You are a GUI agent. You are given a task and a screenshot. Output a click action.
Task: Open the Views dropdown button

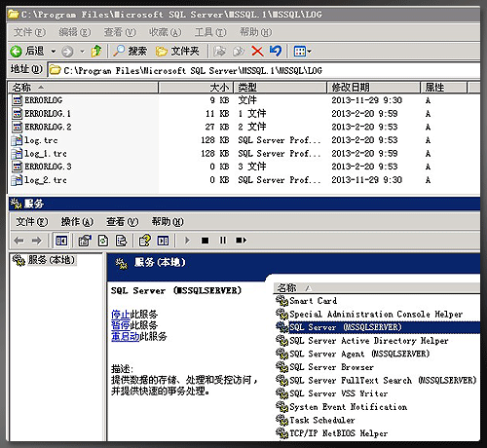302,51
